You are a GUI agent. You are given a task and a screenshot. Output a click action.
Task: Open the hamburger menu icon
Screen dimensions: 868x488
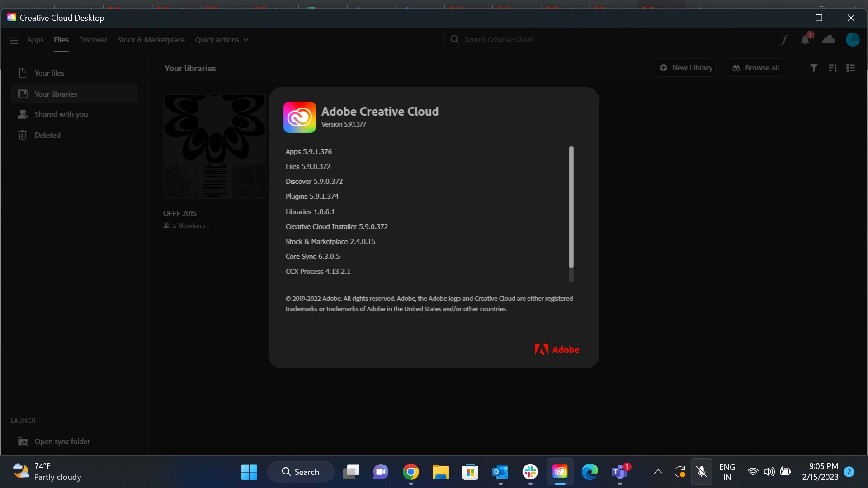point(14,40)
